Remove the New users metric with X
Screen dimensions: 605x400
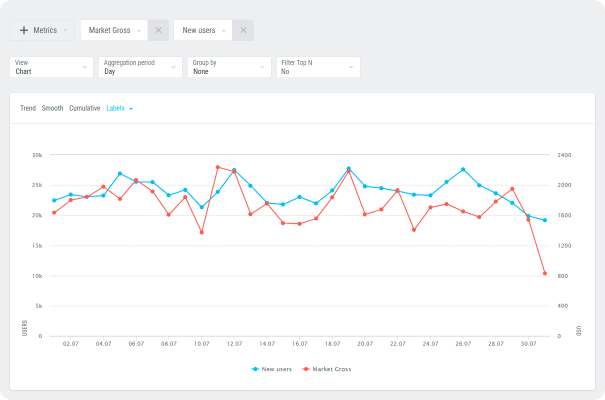(x=242, y=30)
